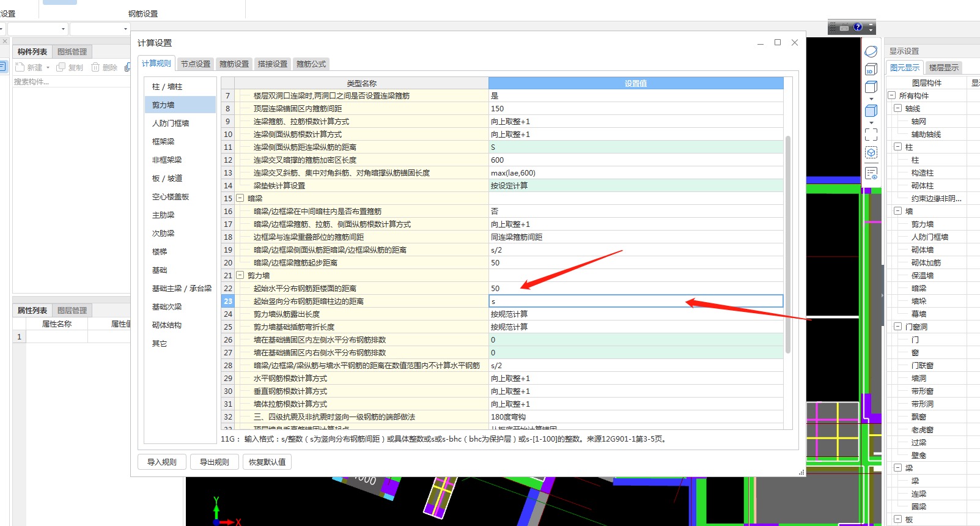
Task: Click value 50 in row 22 起始水平分布钢筋距楼面的距离
Action: [636, 288]
